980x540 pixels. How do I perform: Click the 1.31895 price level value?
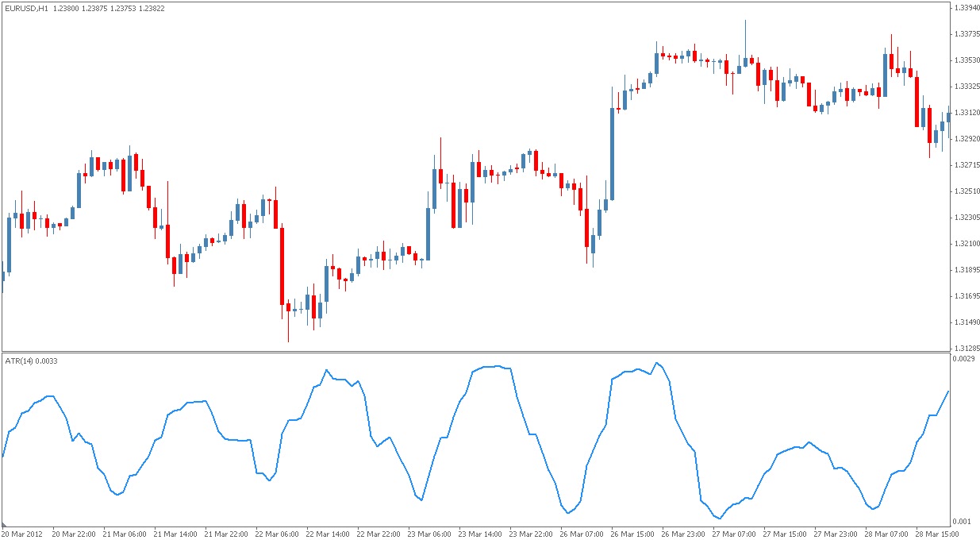[966, 270]
